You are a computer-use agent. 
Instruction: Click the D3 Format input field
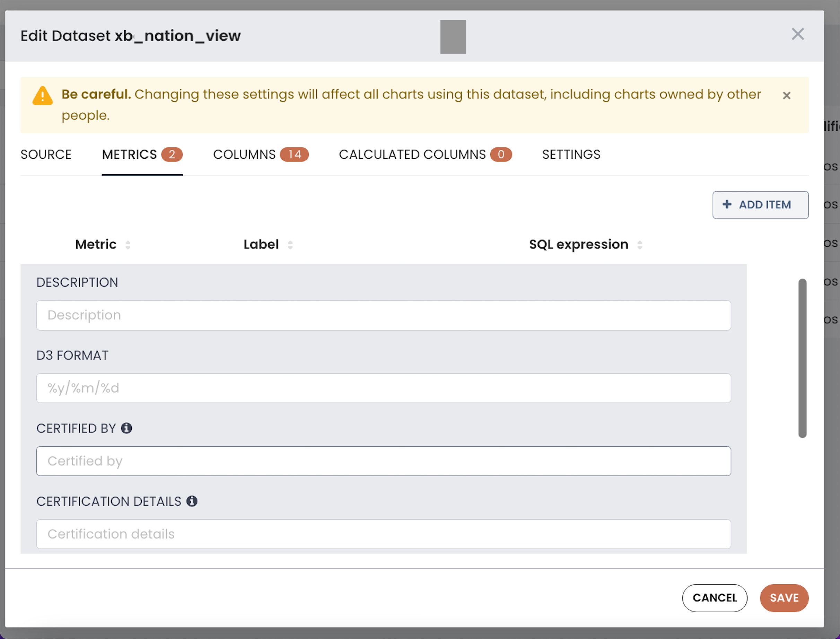tap(383, 388)
